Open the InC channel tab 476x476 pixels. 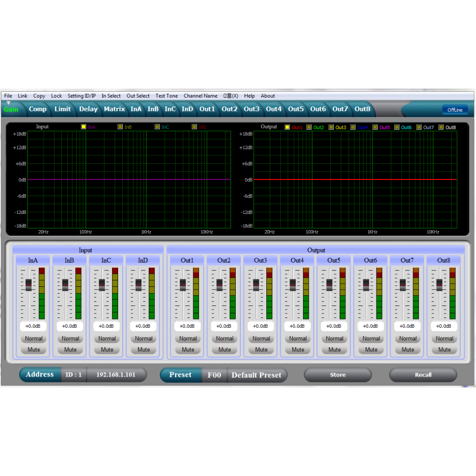[170, 109]
